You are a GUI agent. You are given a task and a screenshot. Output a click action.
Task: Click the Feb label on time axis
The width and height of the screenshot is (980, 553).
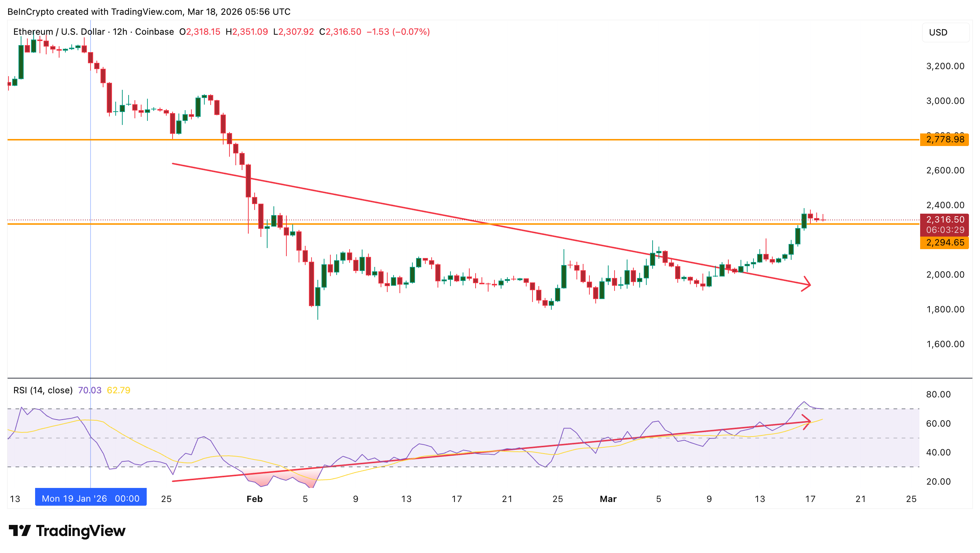pos(254,499)
